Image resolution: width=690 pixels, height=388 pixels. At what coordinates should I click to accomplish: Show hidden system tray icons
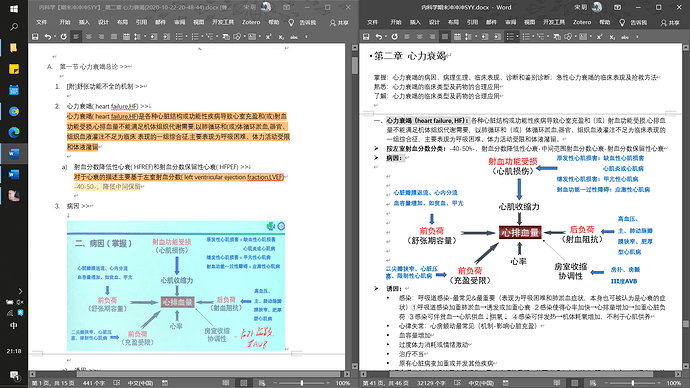point(20,291)
